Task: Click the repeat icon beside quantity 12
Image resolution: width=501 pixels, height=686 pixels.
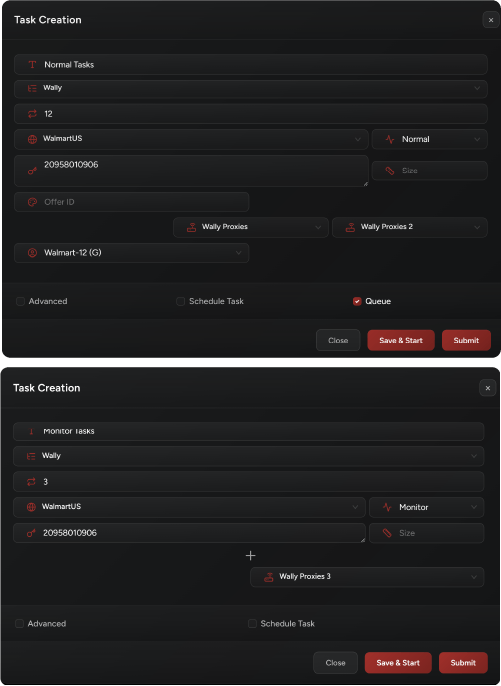Action: [32, 114]
